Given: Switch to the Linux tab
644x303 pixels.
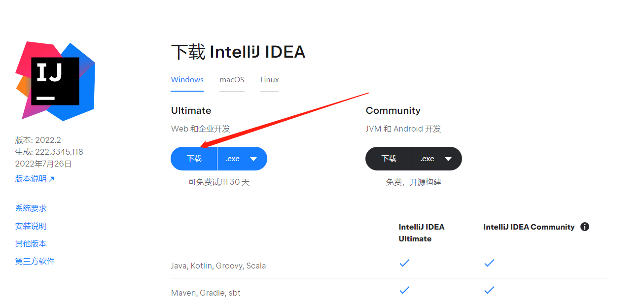Looking at the screenshot, I should pyautogui.click(x=269, y=80).
